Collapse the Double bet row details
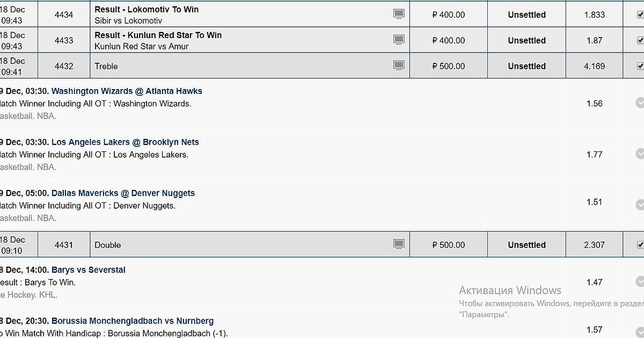This screenshot has height=338, width=644. tap(108, 245)
